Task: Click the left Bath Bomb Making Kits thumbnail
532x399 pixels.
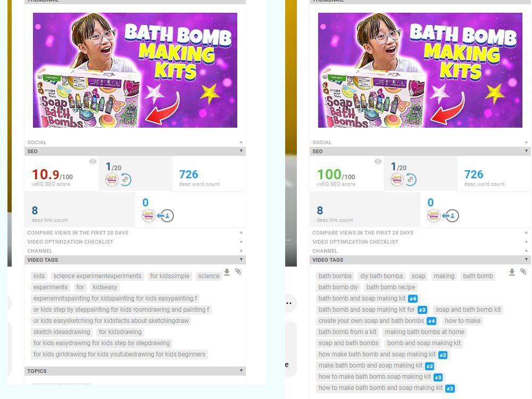Action: coord(135,70)
